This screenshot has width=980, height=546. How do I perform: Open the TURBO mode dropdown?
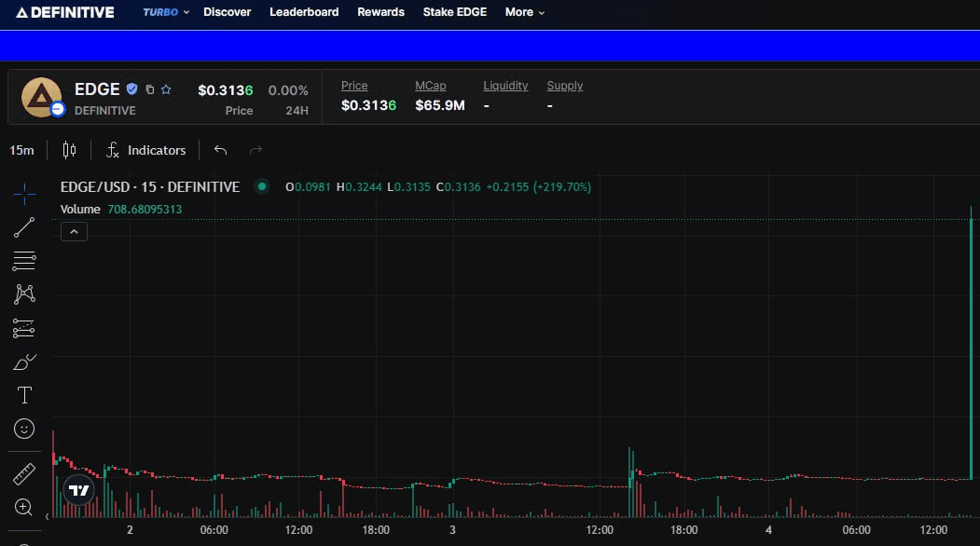(166, 12)
